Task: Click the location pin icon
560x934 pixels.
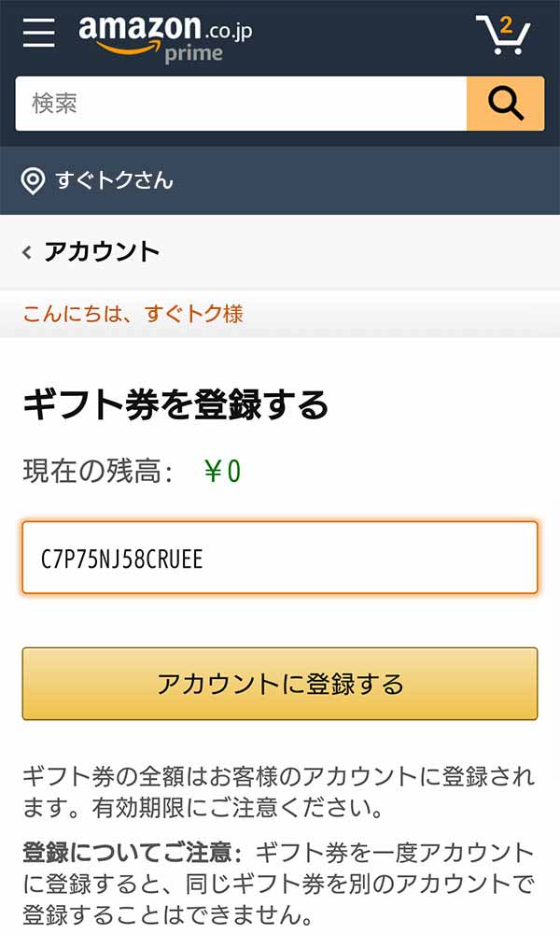Action: click(34, 181)
